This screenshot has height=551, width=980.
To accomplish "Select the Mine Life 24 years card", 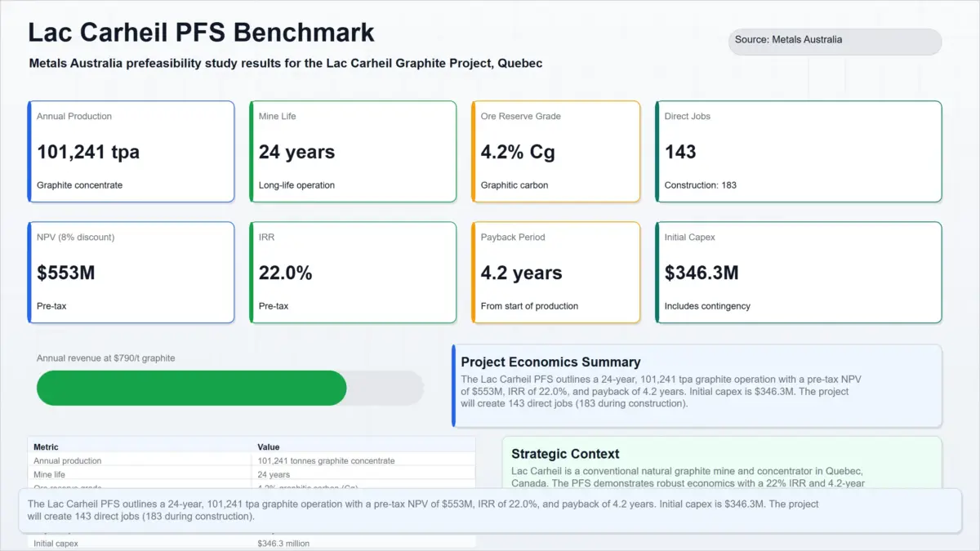I will [x=353, y=152].
